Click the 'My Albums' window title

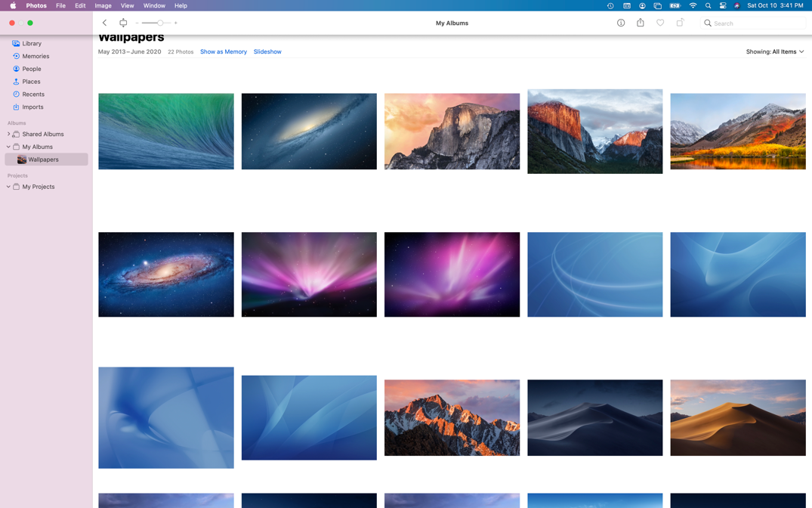[452, 23]
